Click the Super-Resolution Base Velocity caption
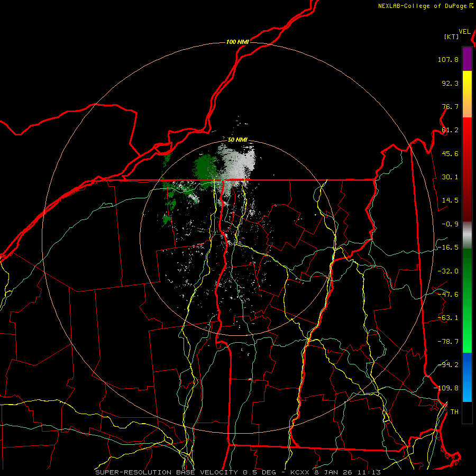 [x=238, y=472]
